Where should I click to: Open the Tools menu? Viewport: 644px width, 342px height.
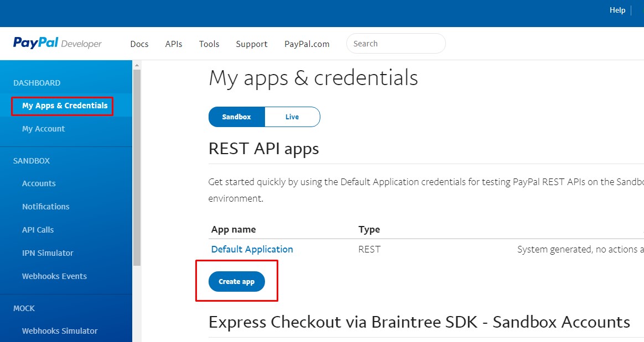pyautogui.click(x=209, y=44)
